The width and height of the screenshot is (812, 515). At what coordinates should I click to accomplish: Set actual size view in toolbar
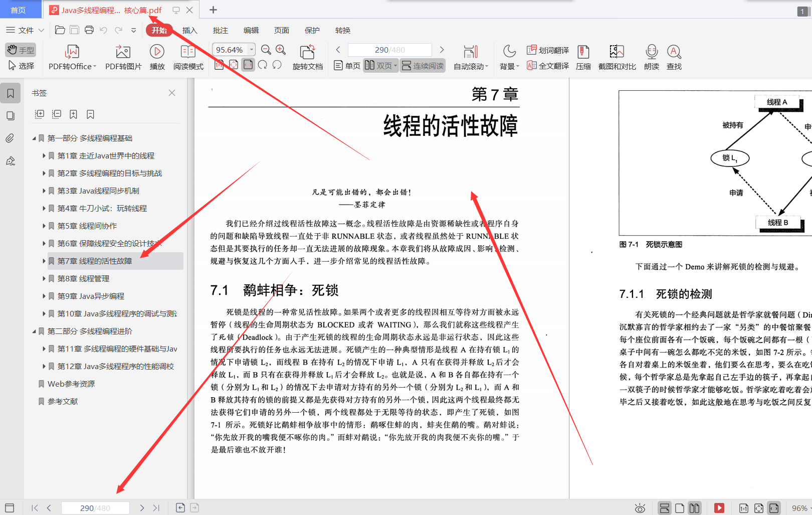click(219, 65)
